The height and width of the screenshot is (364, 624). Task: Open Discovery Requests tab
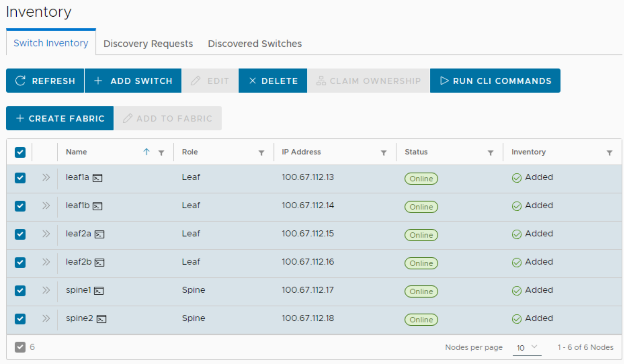pos(148,44)
